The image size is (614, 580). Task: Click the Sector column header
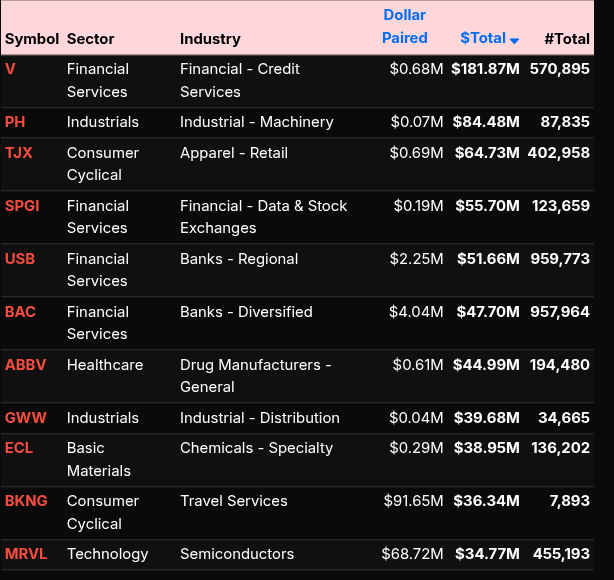pos(91,39)
